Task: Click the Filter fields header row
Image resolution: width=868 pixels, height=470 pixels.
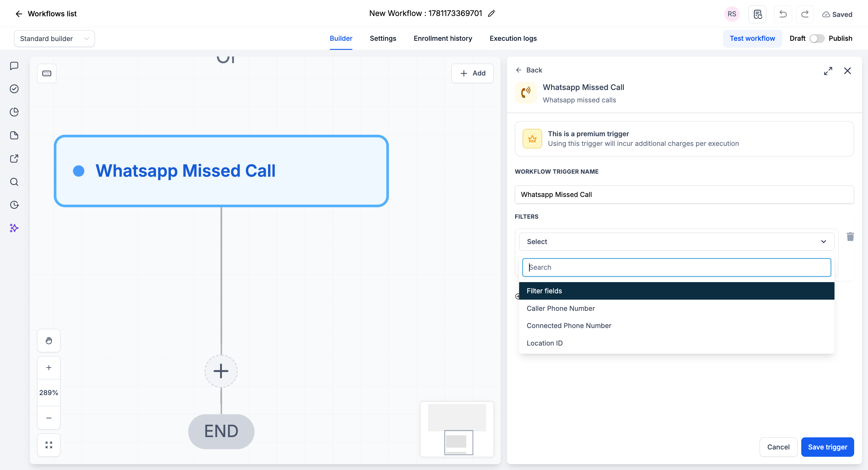Action: click(677, 291)
